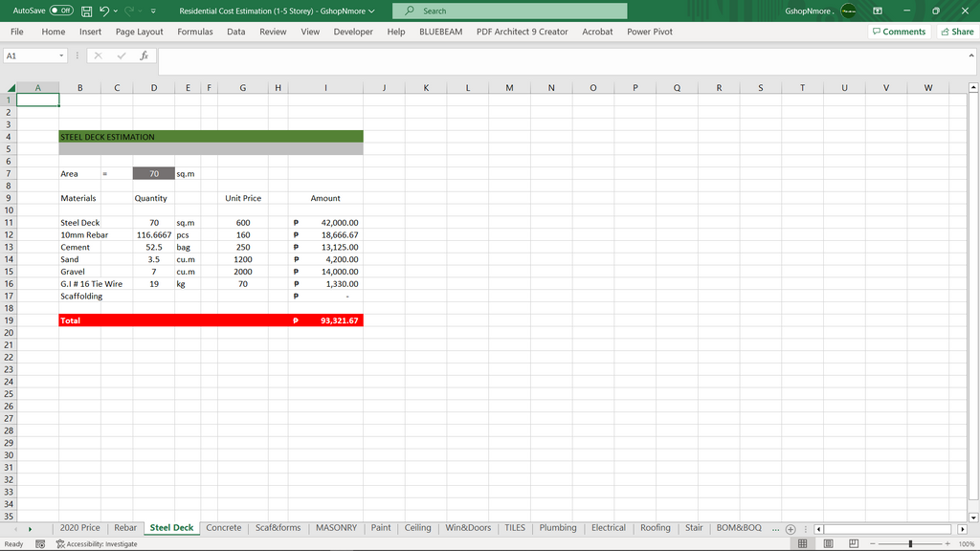
Task: Switch to the Home ribbon tab
Action: pyautogui.click(x=54, y=32)
